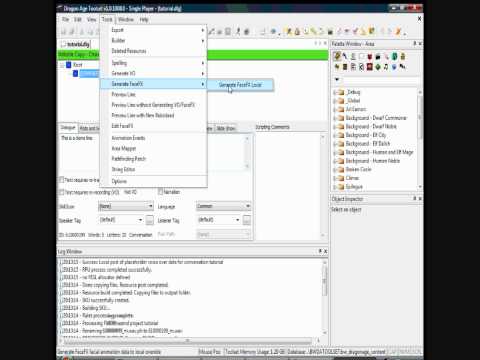
Task: Click the blue Root node icon
Action: pyautogui.click(x=69, y=65)
